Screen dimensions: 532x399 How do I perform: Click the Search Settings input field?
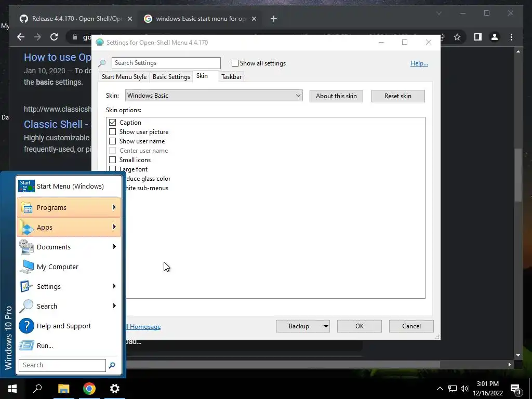(x=166, y=63)
